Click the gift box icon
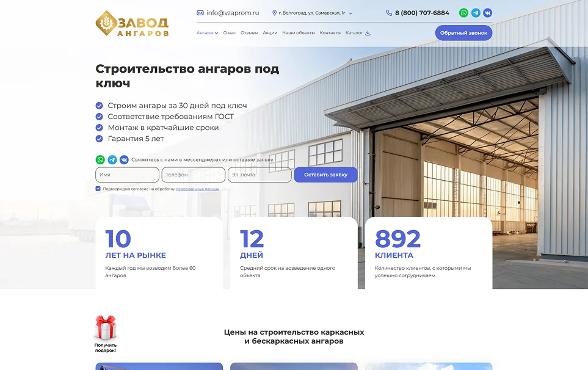Image resolution: width=588 pixels, height=370 pixels. (105, 329)
